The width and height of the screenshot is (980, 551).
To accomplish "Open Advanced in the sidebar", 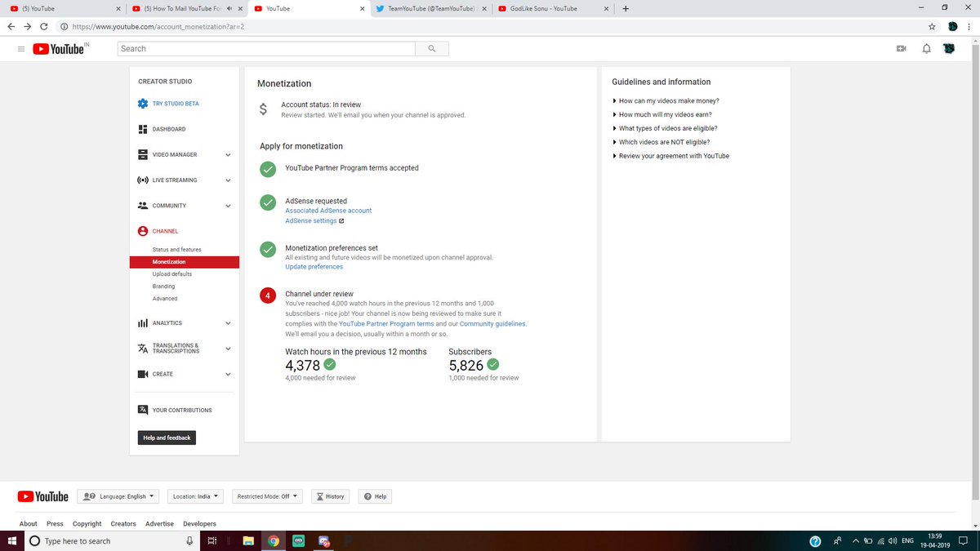I will point(165,299).
